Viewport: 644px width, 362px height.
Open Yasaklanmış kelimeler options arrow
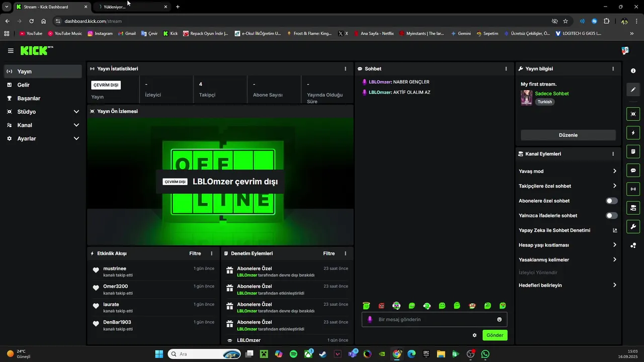click(614, 260)
